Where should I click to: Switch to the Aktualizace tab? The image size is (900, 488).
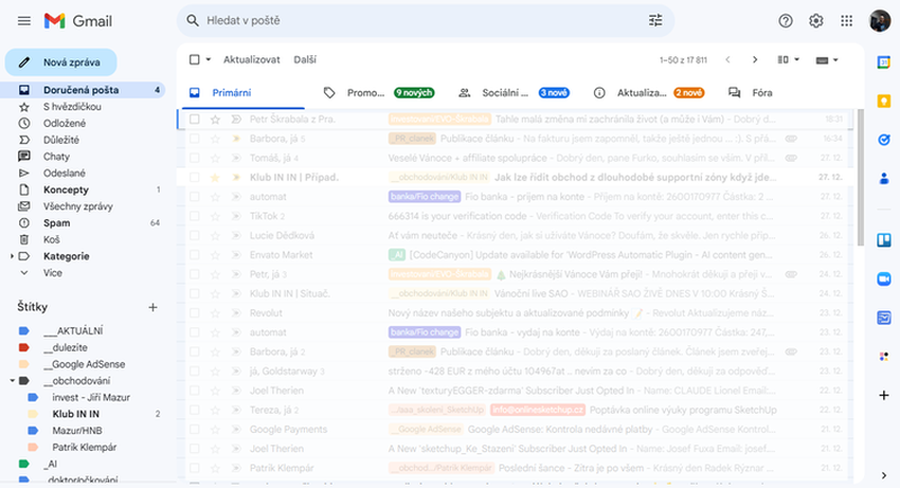click(x=648, y=92)
